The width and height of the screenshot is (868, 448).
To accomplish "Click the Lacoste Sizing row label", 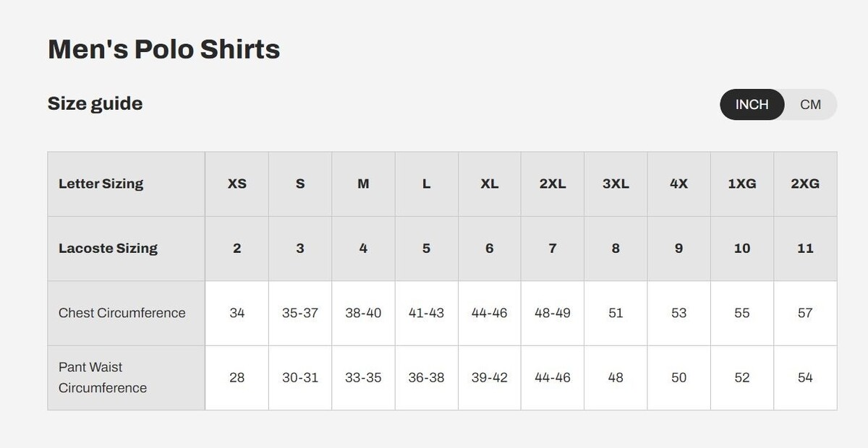I will (108, 249).
